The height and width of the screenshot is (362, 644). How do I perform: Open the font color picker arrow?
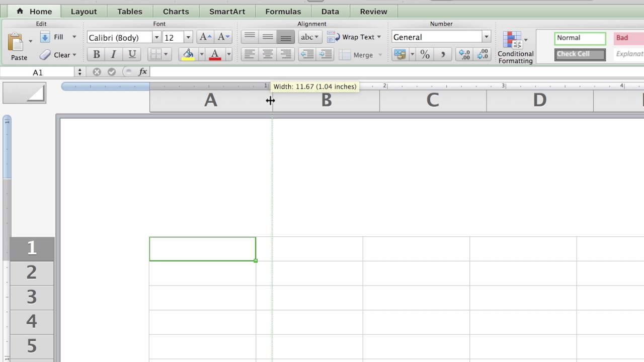tap(228, 55)
